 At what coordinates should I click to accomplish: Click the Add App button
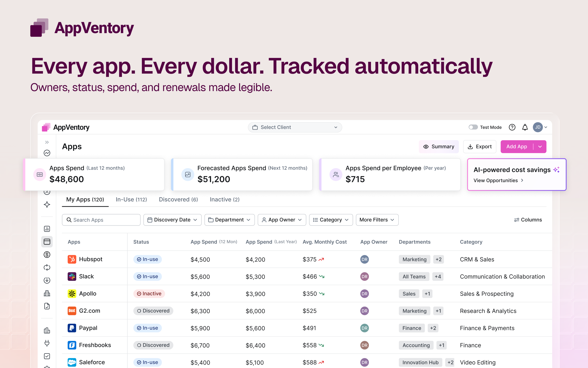click(x=517, y=147)
